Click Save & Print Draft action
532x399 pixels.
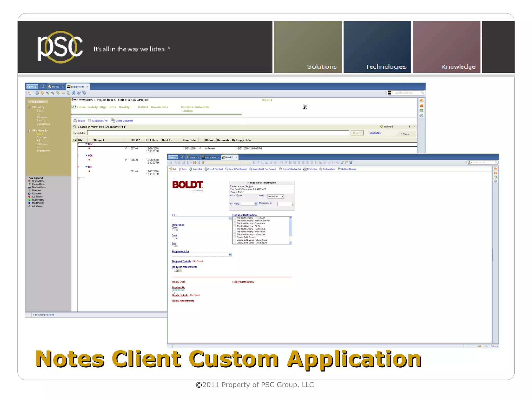[x=214, y=169]
